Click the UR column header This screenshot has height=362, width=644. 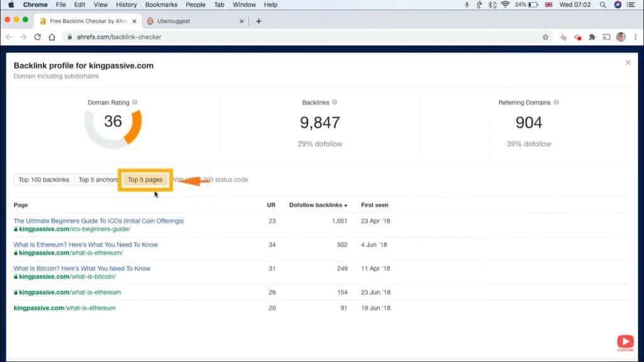pos(271,205)
